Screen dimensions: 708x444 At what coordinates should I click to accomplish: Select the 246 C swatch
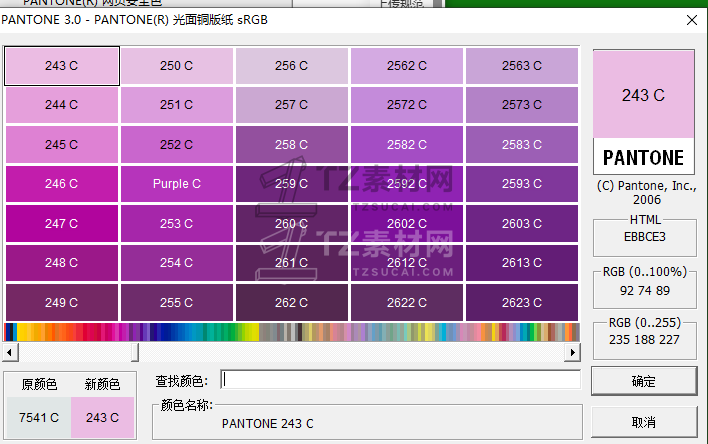click(62, 184)
